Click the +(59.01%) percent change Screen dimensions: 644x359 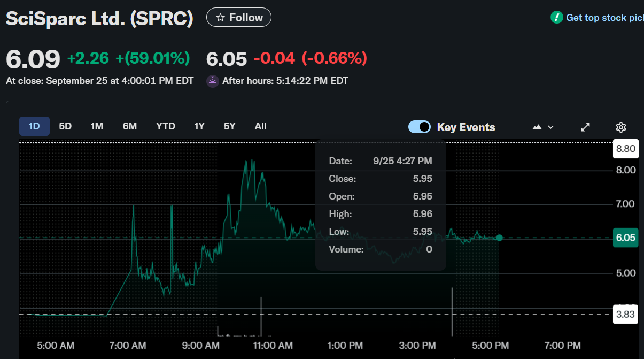[x=153, y=58]
